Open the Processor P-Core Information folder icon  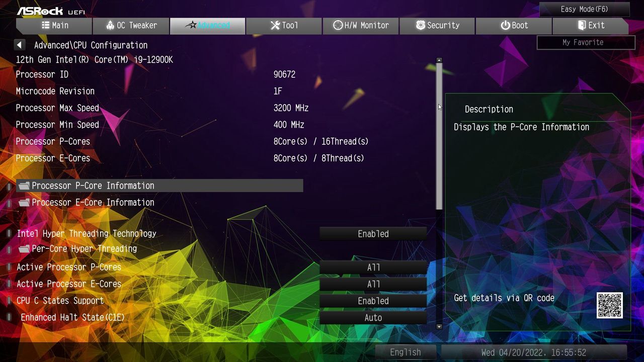click(x=24, y=186)
